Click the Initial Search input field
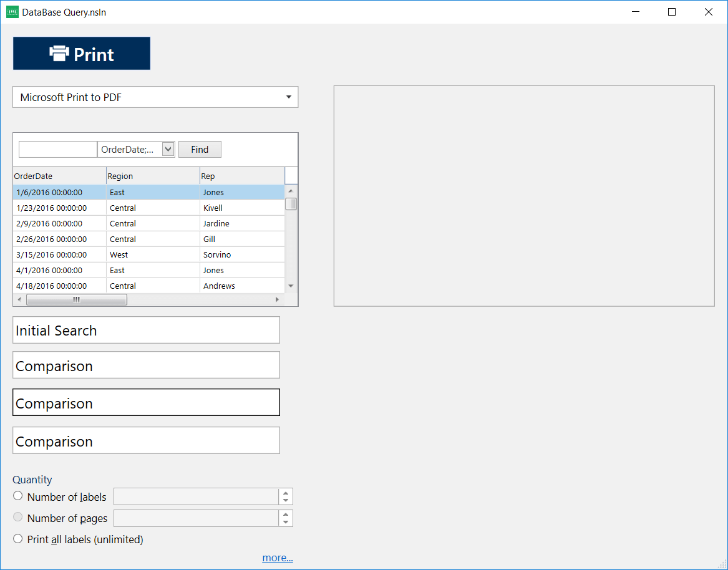Screen dimensions: 728x570 (x=146, y=330)
